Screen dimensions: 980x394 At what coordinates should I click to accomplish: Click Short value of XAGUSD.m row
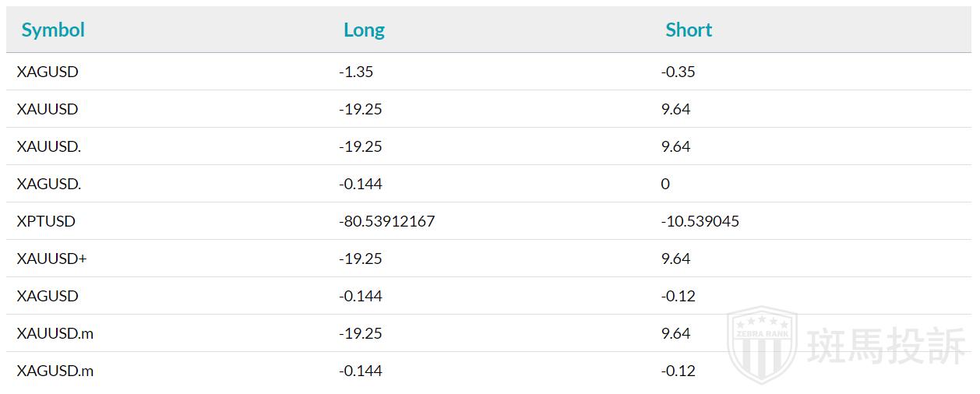678,371
